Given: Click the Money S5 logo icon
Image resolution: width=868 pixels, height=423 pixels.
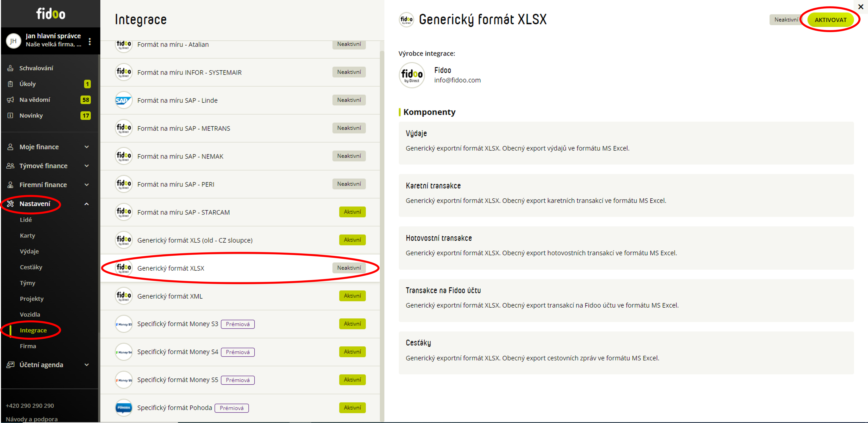Looking at the screenshot, I should (123, 380).
